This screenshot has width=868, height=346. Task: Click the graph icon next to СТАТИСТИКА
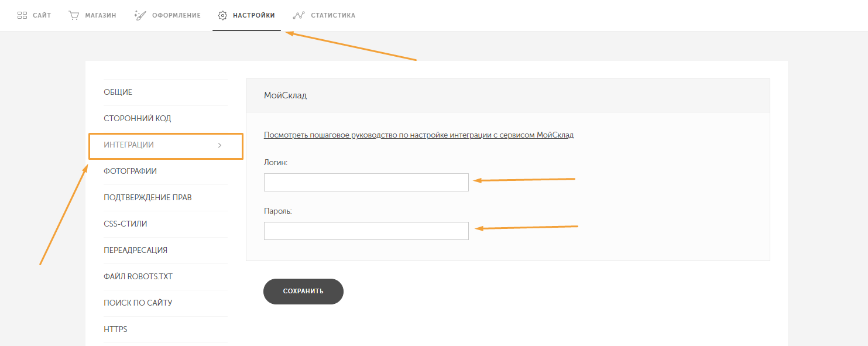(299, 15)
